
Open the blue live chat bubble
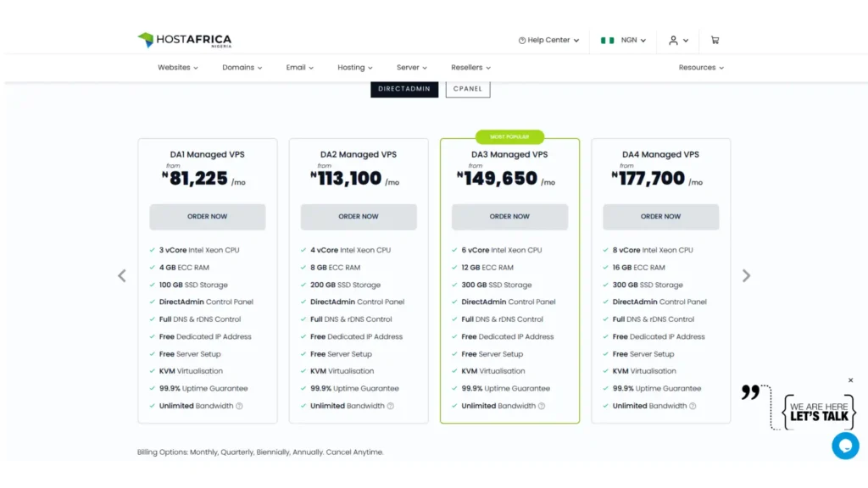(x=845, y=446)
